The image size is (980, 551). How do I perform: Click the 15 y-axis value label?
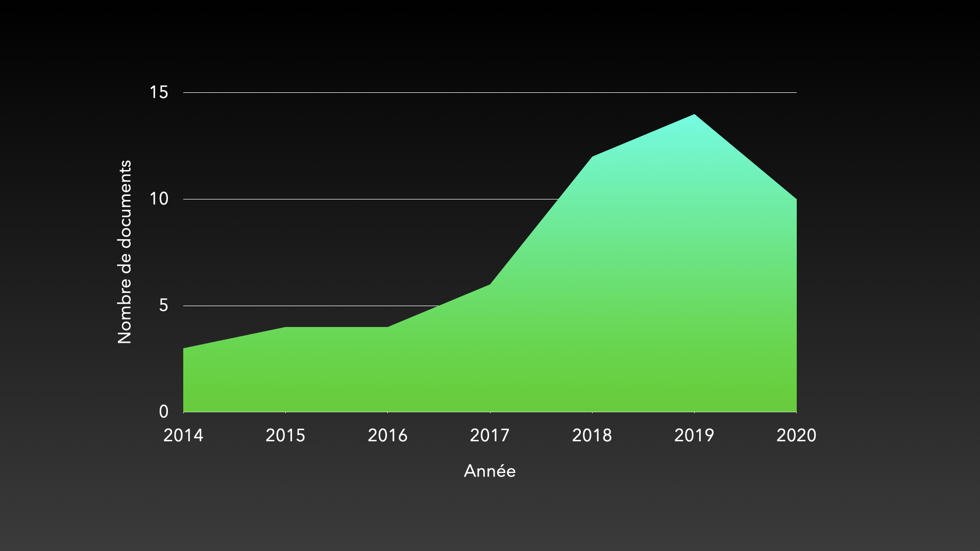(x=159, y=92)
